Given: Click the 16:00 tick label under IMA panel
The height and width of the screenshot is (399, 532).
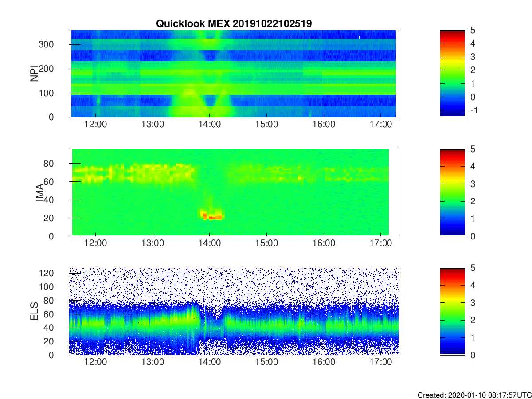Looking at the screenshot, I should [x=324, y=243].
